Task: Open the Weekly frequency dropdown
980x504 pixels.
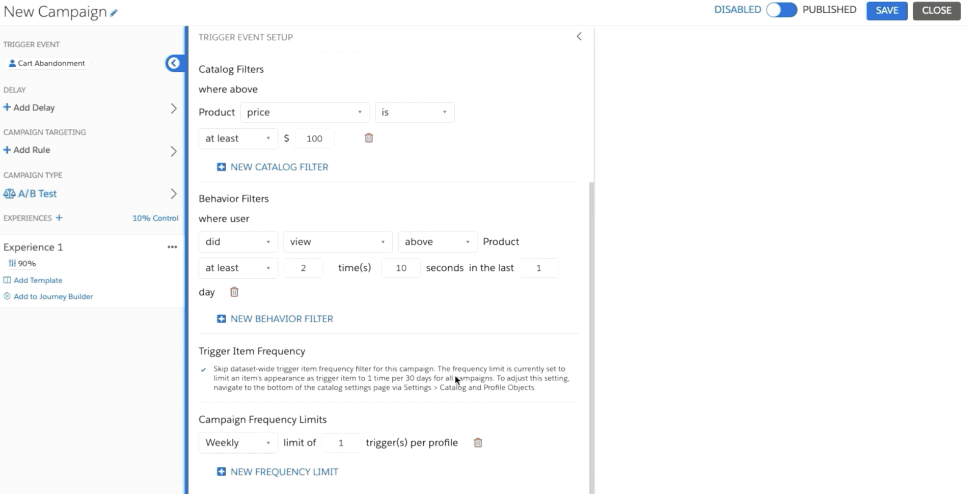Action: pyautogui.click(x=238, y=443)
